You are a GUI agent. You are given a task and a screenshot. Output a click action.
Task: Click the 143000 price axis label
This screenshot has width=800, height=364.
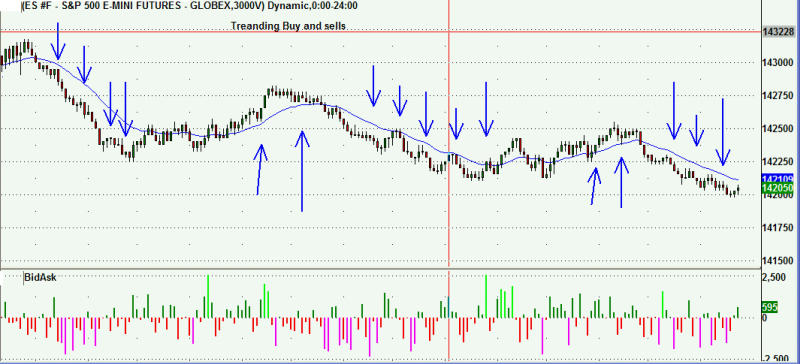click(778, 62)
